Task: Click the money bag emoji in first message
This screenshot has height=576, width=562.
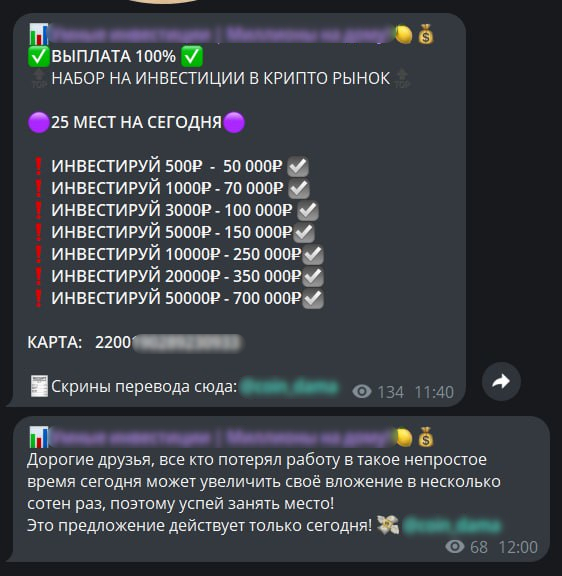Action: (x=426, y=34)
